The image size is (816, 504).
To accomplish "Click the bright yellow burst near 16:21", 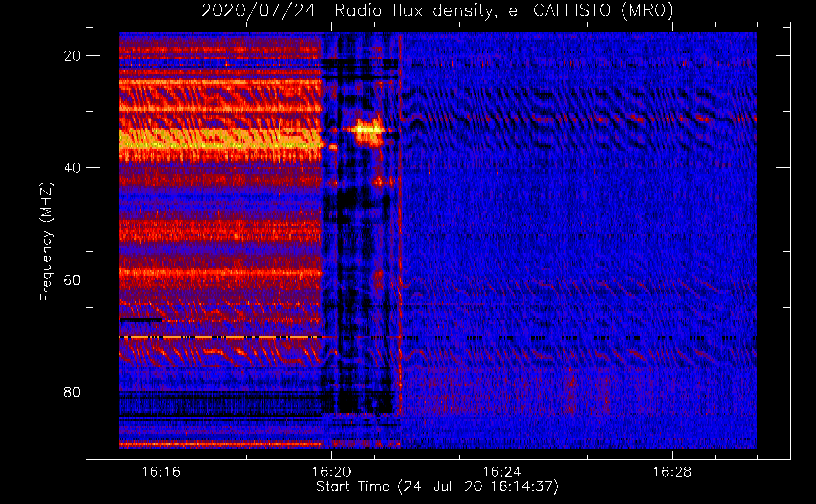I will [368, 133].
